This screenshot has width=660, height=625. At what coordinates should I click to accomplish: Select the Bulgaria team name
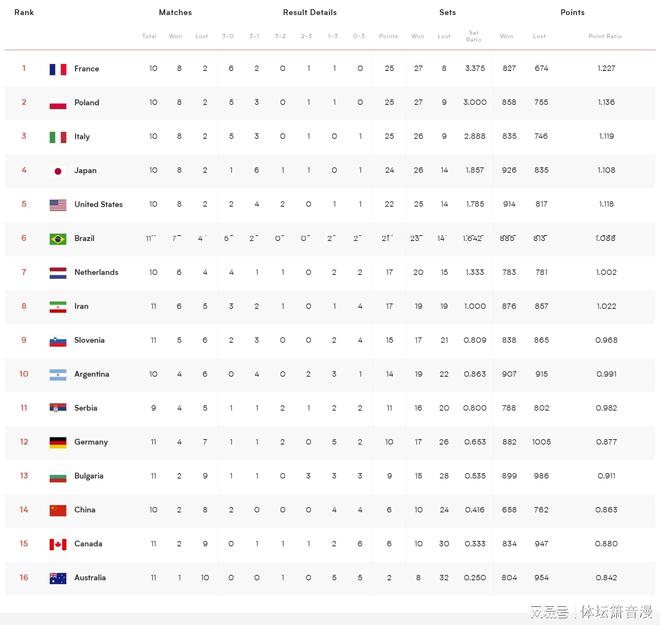coord(90,476)
